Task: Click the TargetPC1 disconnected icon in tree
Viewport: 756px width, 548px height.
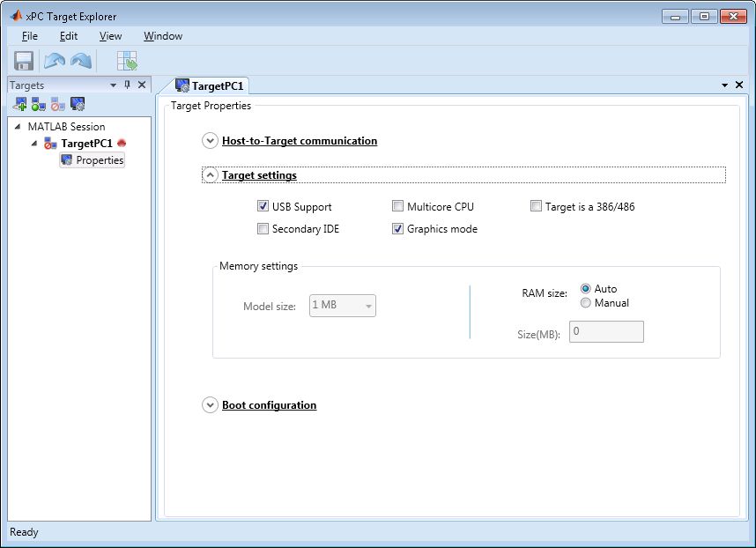Action: tap(50, 143)
